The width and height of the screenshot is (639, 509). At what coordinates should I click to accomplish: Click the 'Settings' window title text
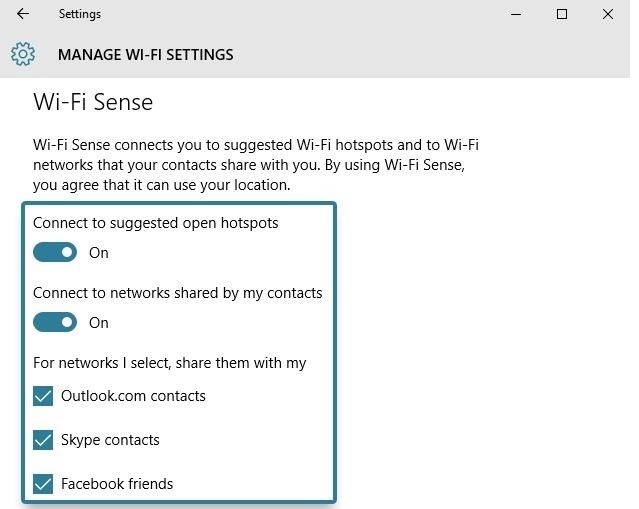[x=80, y=14]
